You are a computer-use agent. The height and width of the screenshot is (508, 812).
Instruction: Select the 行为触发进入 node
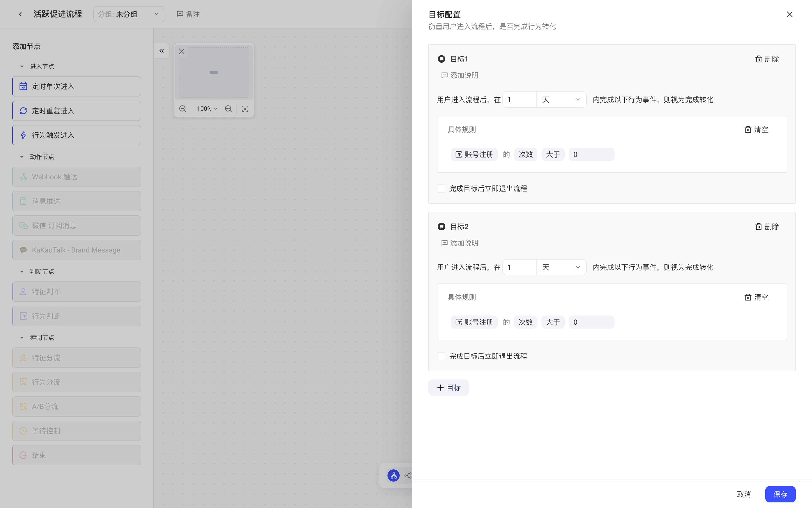[x=76, y=135]
